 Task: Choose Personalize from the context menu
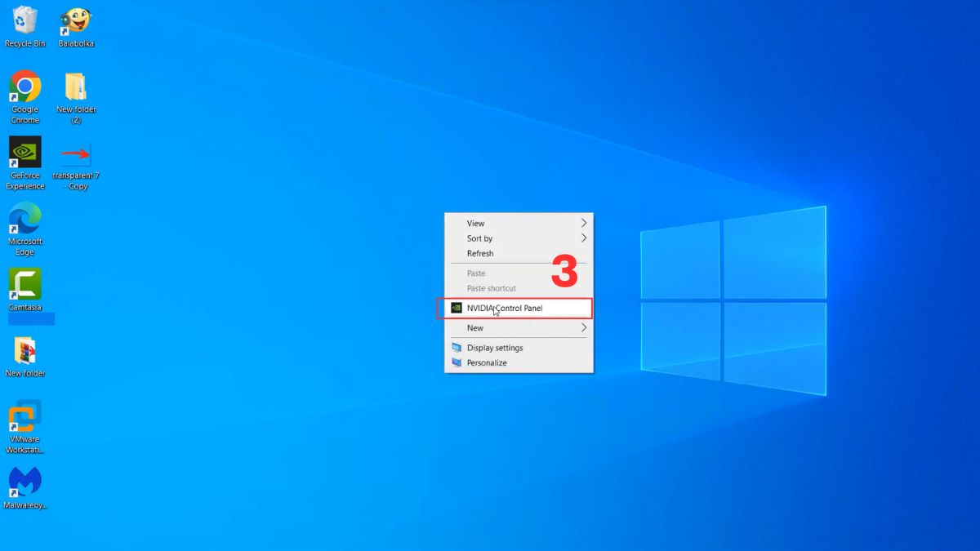point(486,362)
